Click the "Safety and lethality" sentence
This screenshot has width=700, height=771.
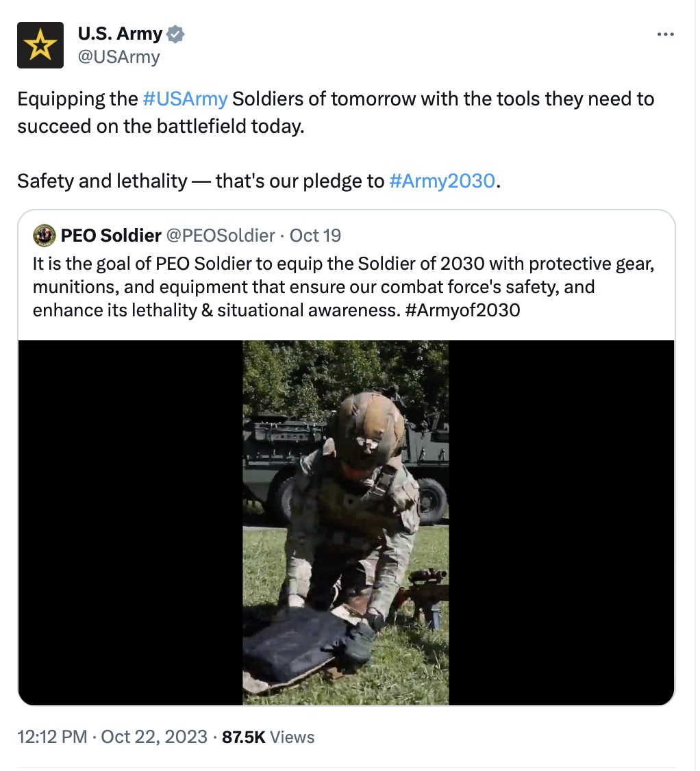tap(103, 181)
